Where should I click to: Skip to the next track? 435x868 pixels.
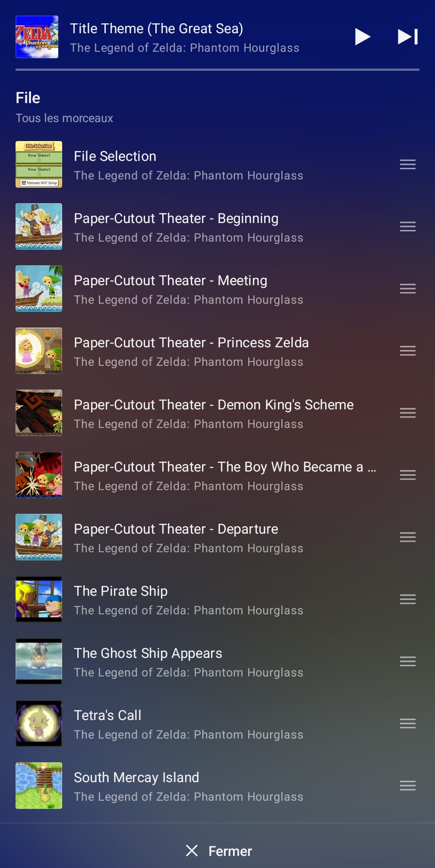(x=408, y=37)
